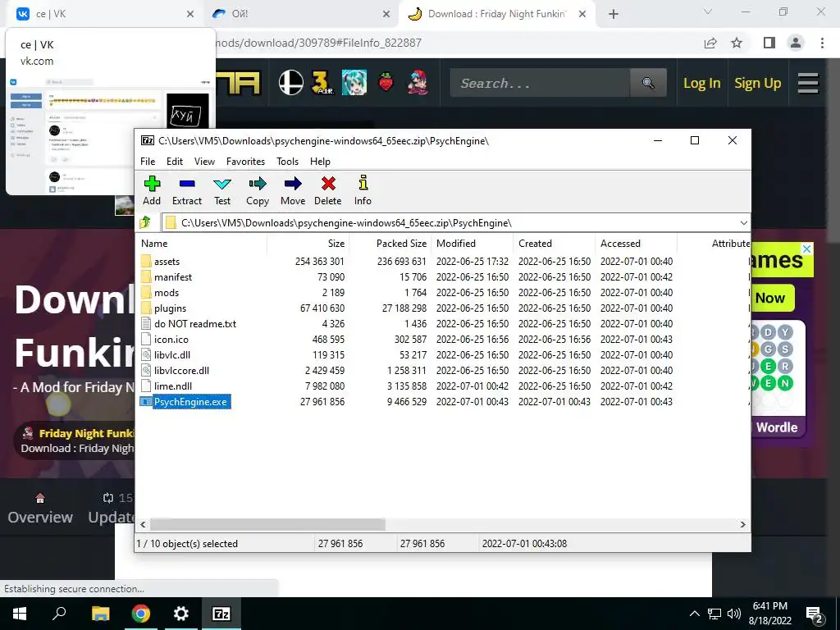Expand the 7-Zip path dropdown
The image size is (840, 630).
tap(743, 223)
